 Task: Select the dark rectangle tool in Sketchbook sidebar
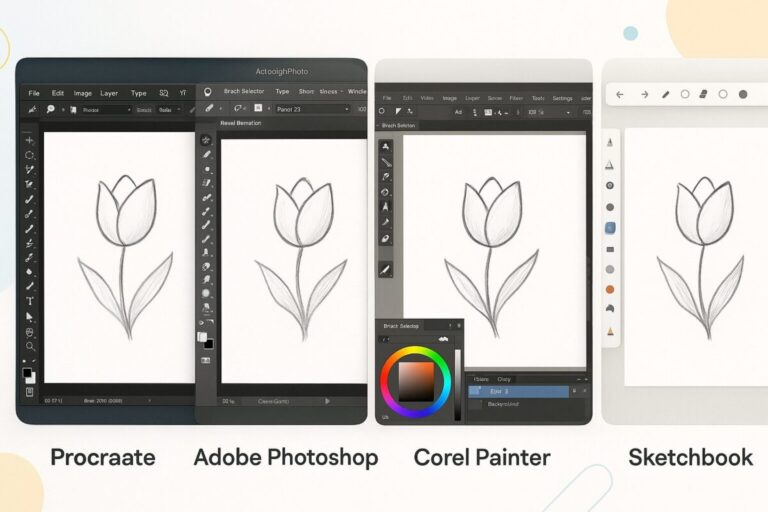pyautogui.click(x=610, y=249)
